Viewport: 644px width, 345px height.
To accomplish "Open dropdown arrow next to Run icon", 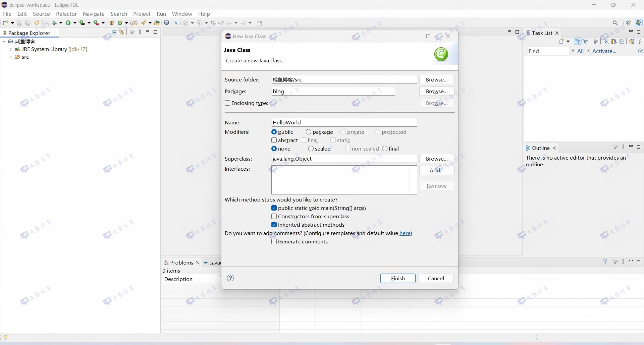I will [75, 23].
